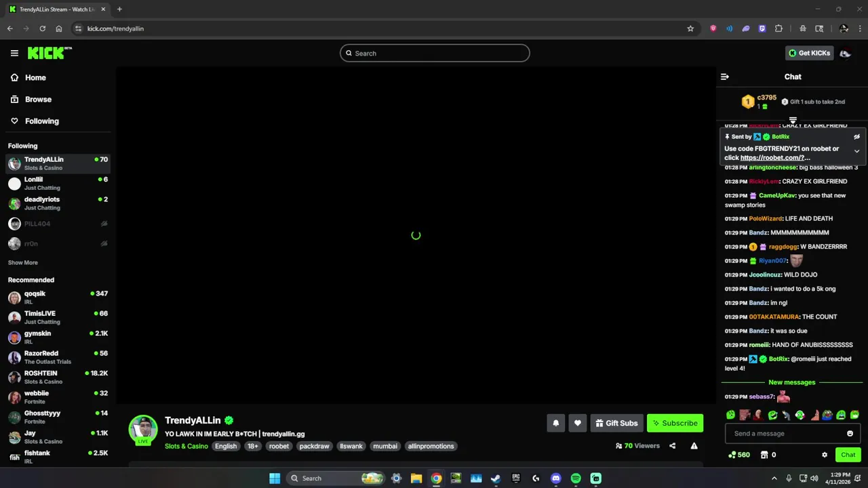Click the Slots & Casino category link
This screenshot has width=868, height=488.
186,446
